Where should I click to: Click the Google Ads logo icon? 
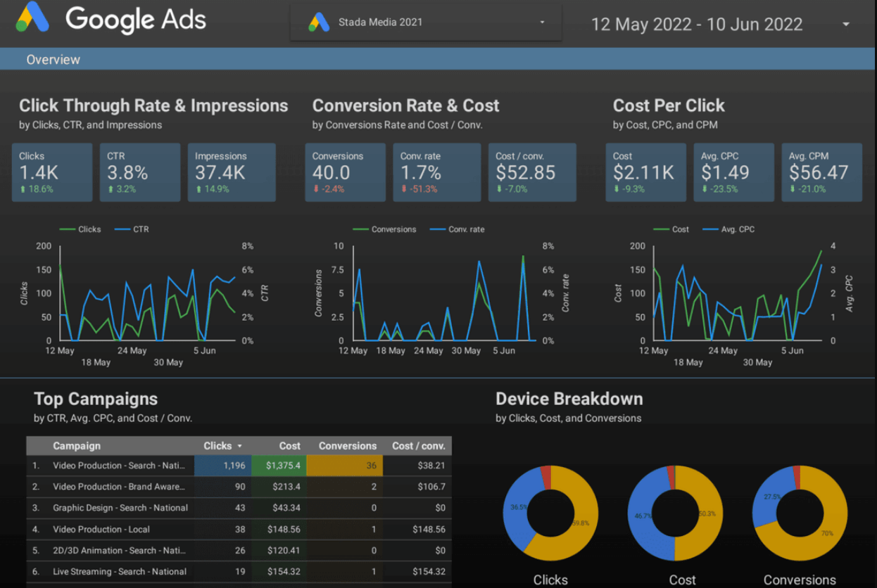click(33, 18)
